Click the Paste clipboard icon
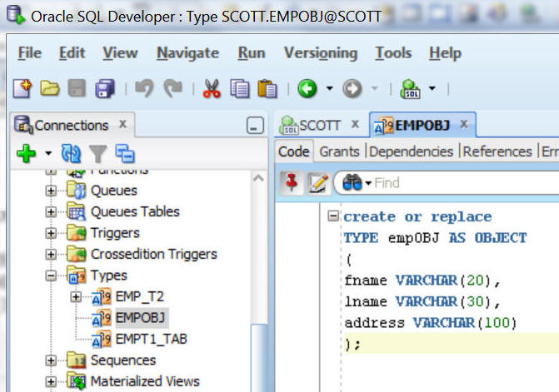Screen dimensions: 559x392 (267, 88)
